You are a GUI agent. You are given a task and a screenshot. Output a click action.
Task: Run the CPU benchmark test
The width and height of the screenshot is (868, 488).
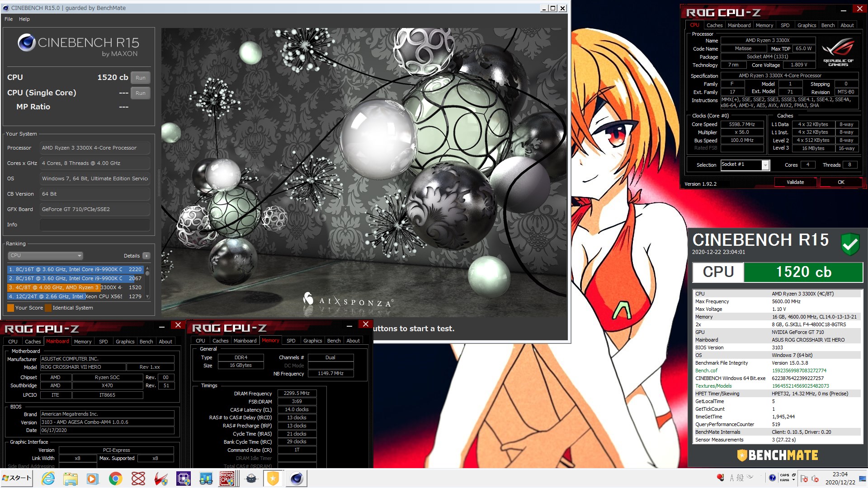coord(141,78)
